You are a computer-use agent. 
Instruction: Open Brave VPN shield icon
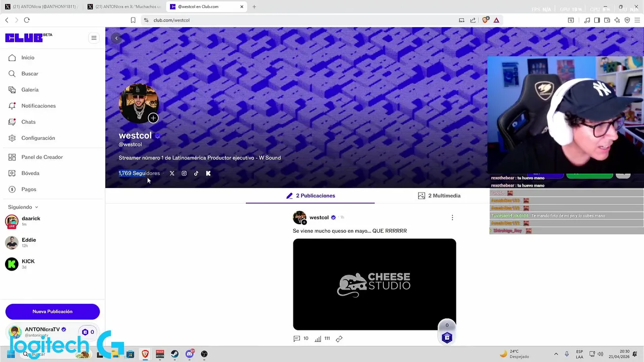(x=627, y=20)
